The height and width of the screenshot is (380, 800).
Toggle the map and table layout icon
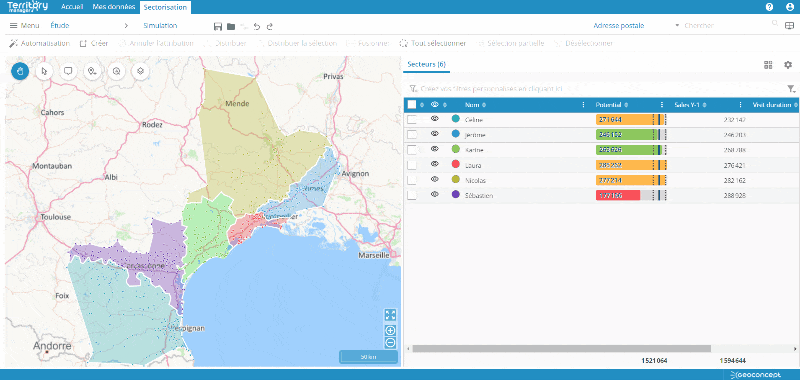pyautogui.click(x=790, y=26)
